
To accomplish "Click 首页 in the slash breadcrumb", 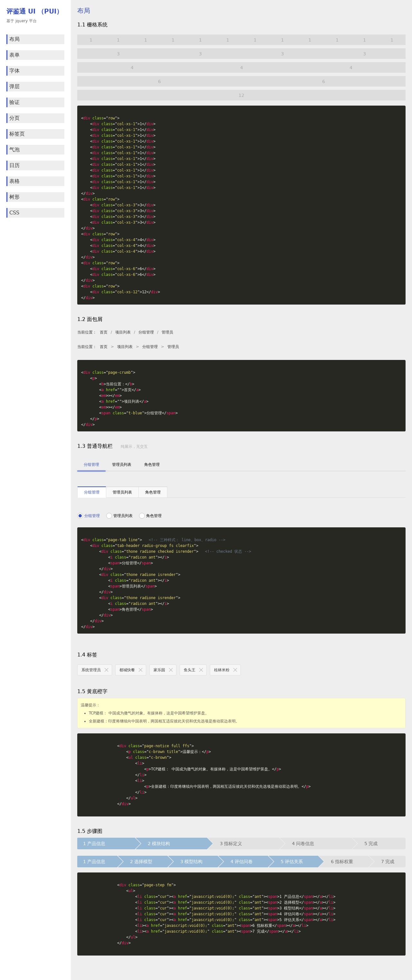I will click(x=103, y=333).
